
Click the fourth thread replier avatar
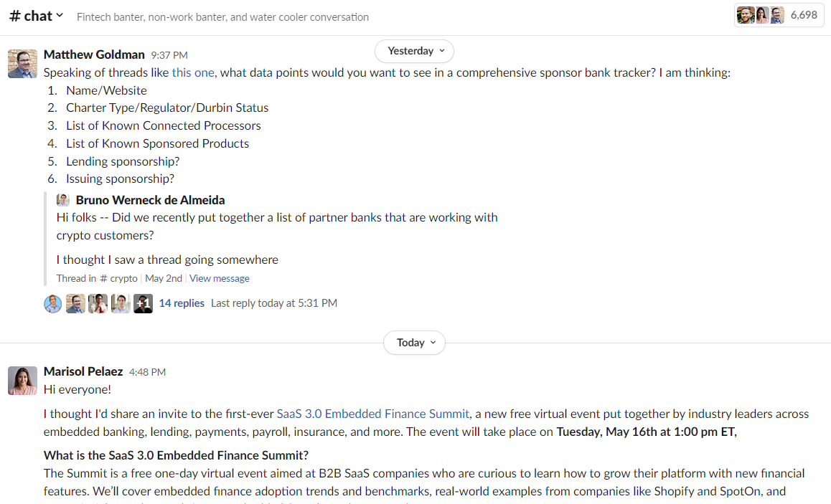pyautogui.click(x=121, y=303)
